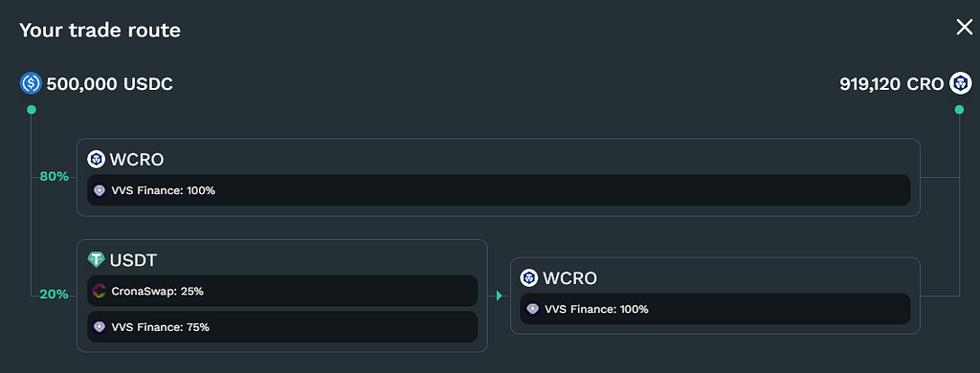Click the CRO token icon at top right
Screen dimensions: 980x373
click(960, 83)
